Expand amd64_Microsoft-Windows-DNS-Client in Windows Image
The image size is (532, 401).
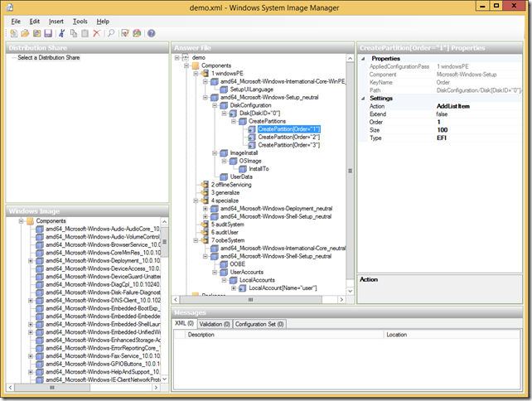pos(30,301)
